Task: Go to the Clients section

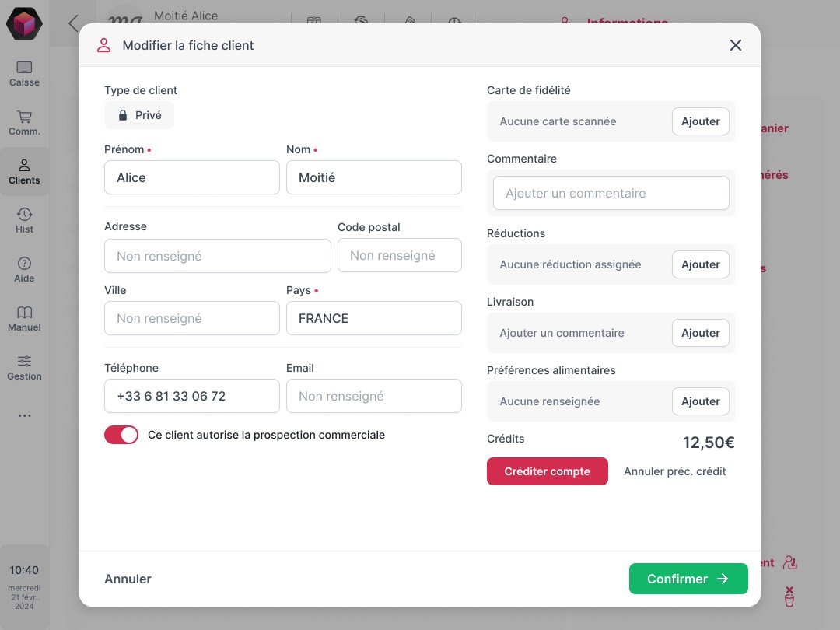Action: tap(24, 171)
